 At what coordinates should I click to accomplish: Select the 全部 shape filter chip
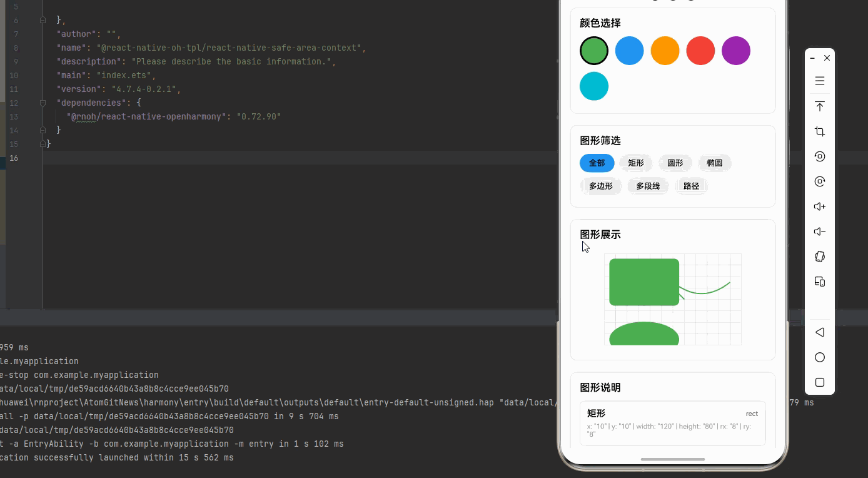pyautogui.click(x=597, y=163)
